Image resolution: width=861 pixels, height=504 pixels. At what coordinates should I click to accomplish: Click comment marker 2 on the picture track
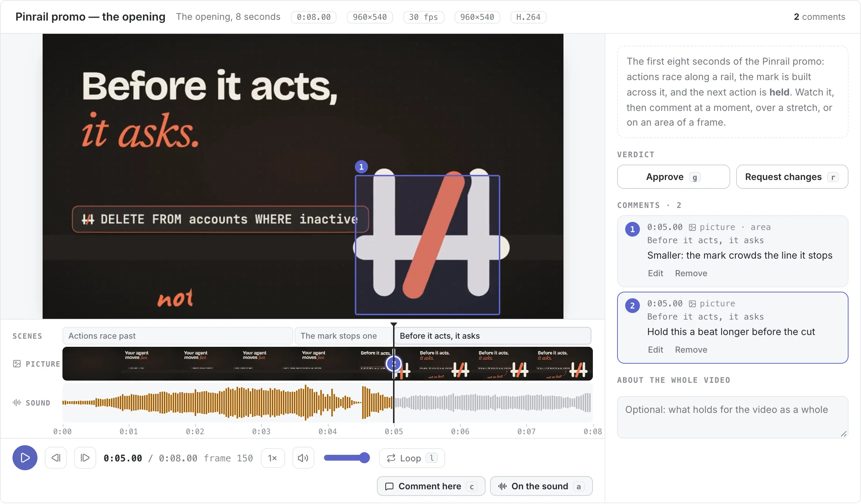coord(394,364)
